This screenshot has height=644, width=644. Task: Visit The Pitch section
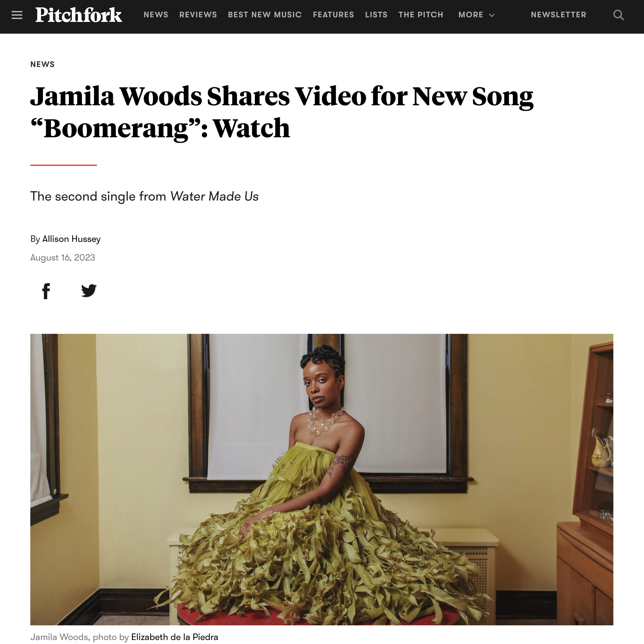[421, 15]
